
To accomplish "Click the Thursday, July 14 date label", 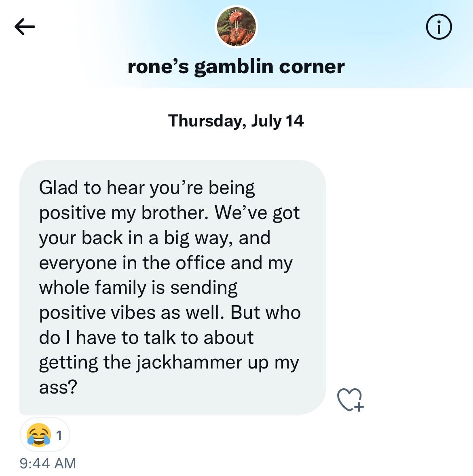I will click(x=236, y=121).
